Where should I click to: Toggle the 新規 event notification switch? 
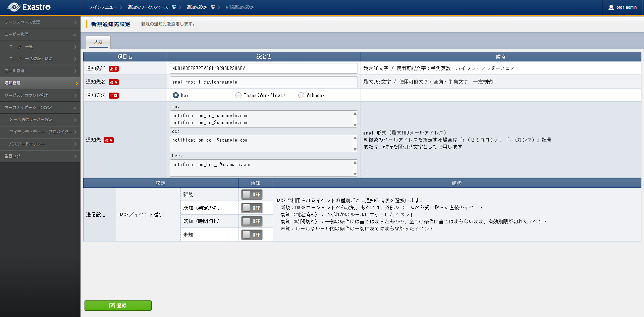click(x=252, y=195)
